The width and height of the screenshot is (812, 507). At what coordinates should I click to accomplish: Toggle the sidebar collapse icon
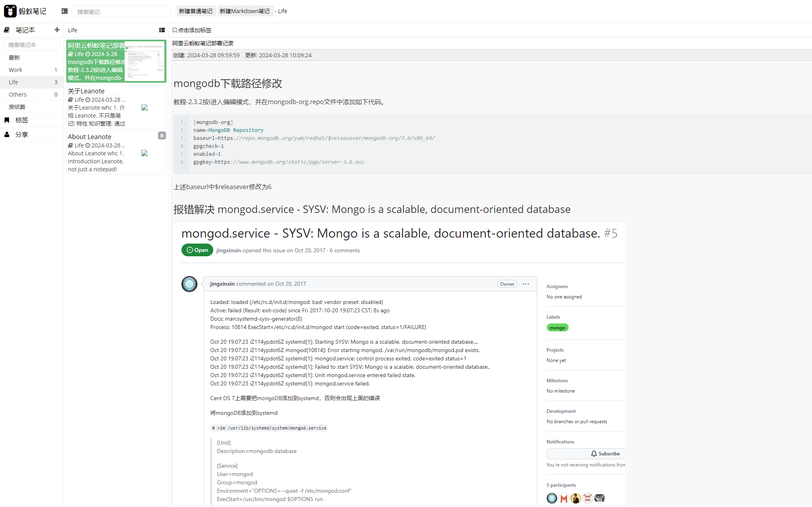(65, 11)
